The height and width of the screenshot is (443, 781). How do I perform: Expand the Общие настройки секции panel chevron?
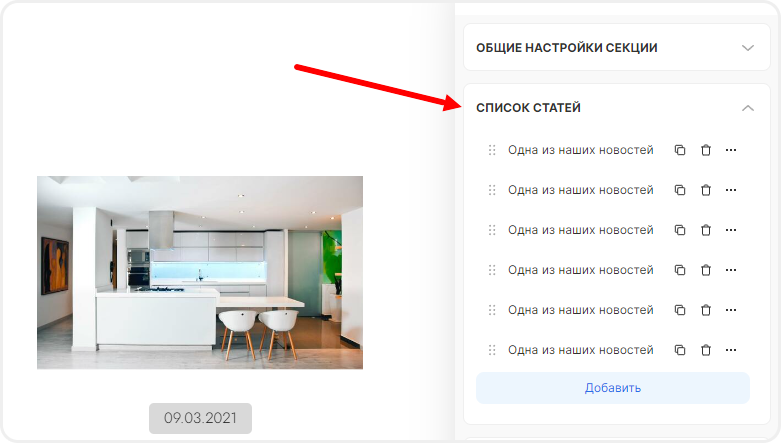click(748, 48)
